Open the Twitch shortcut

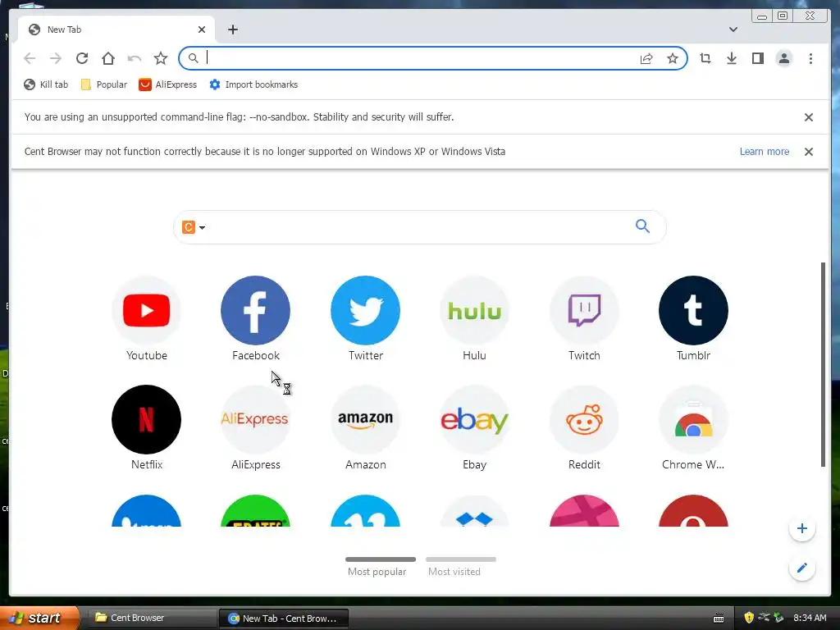coord(584,319)
